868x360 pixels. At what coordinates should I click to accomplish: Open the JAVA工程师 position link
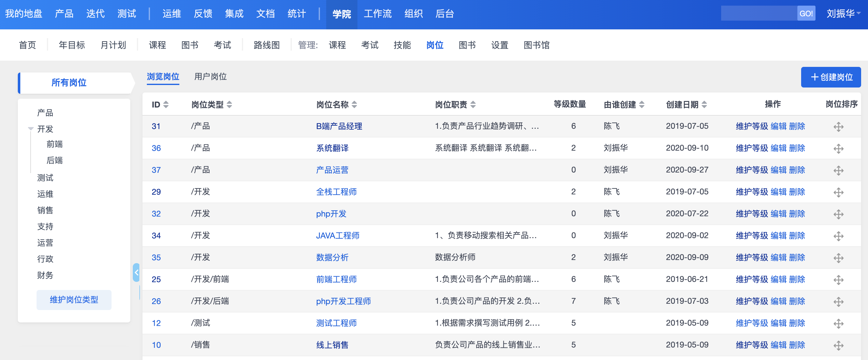tap(338, 235)
